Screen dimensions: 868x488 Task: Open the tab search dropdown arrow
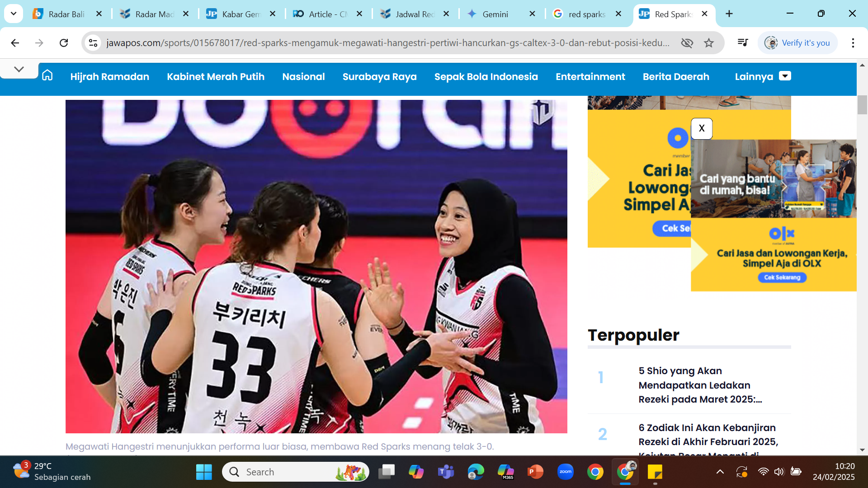coord(14,14)
